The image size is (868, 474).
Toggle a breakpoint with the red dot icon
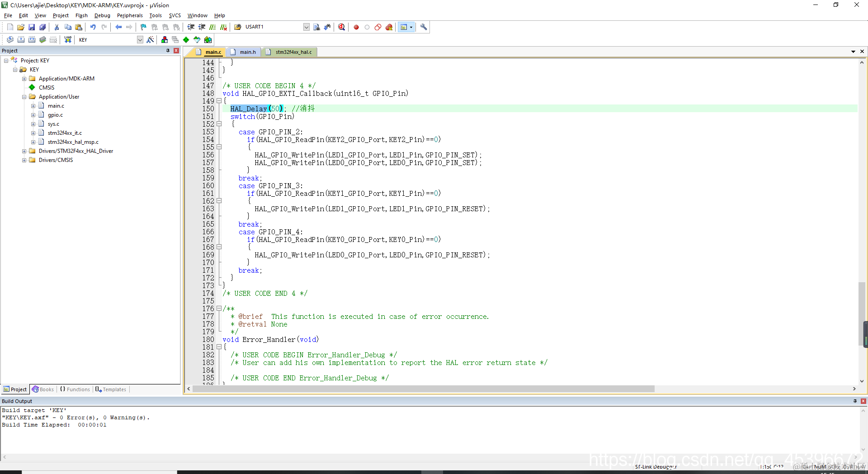(356, 27)
